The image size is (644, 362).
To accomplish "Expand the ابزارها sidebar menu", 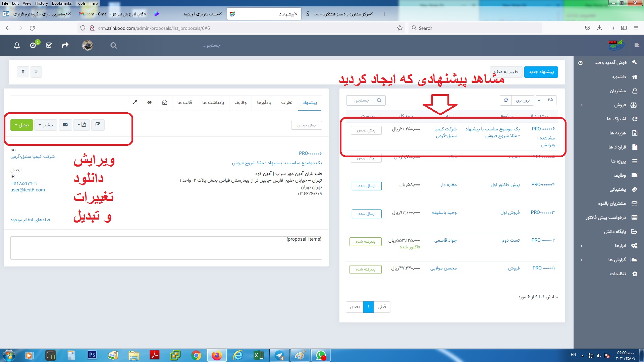I will point(620,246).
